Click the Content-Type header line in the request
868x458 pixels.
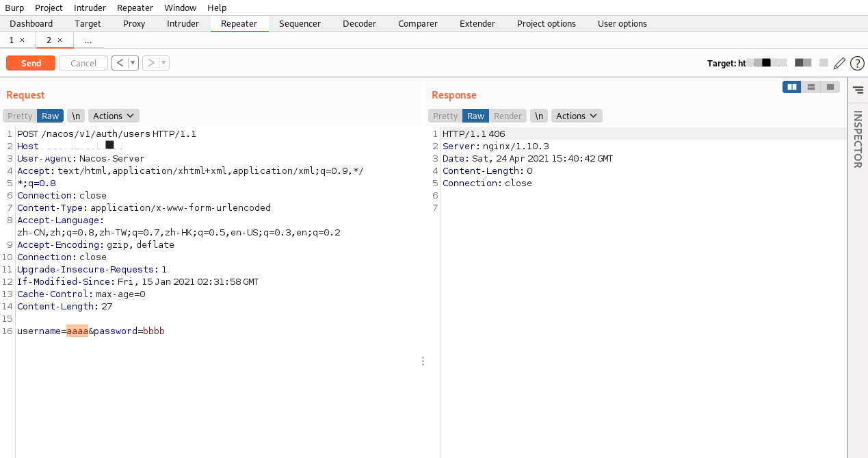[144, 207]
